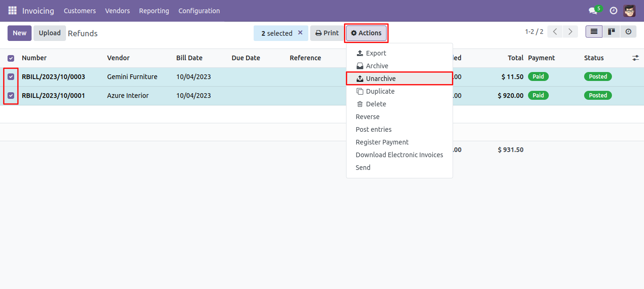Choose Reverse from Actions menu
This screenshot has height=289, width=644.
(399, 117)
